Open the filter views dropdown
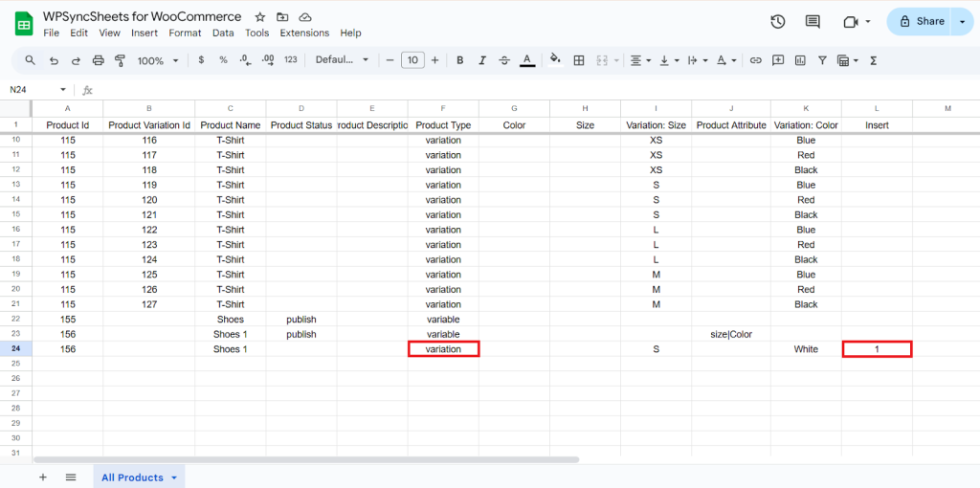Image resolution: width=980 pixels, height=488 pixels. (848, 60)
